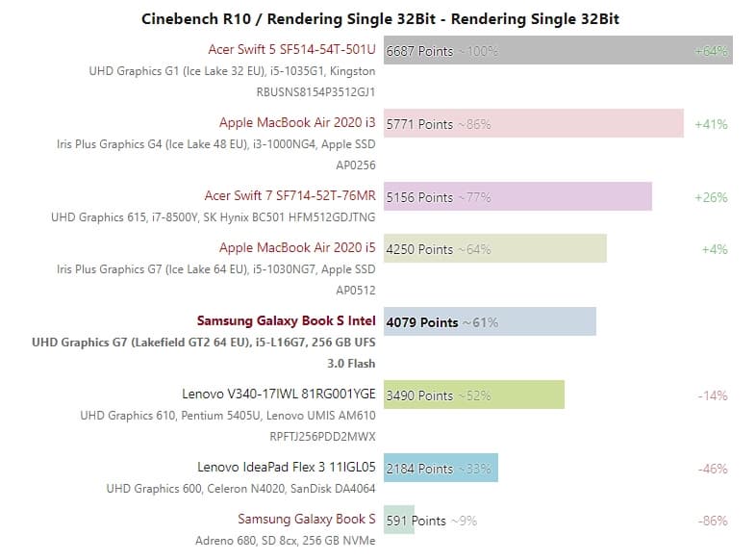The image size is (756, 560).
Task: Click the -86% difference label
Action: [x=712, y=521]
